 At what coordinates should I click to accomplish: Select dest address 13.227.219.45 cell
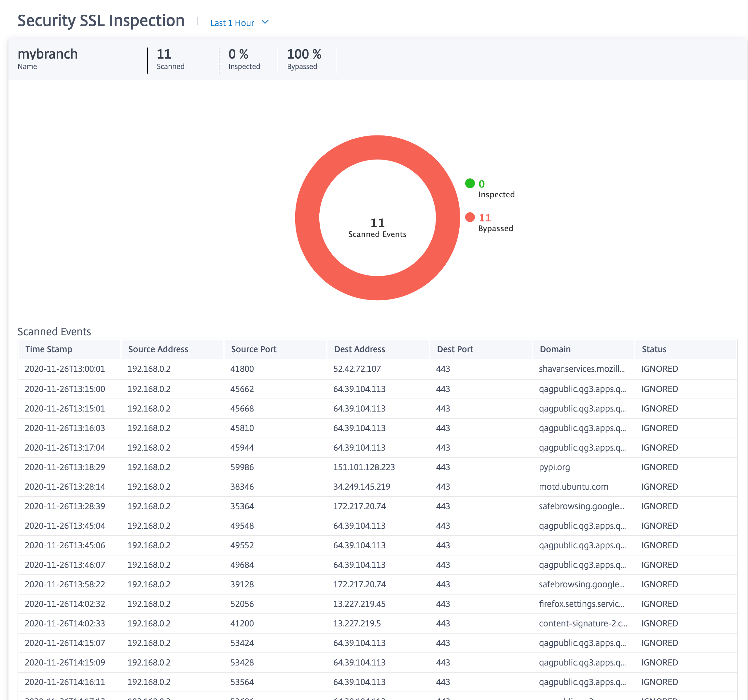pyautogui.click(x=359, y=604)
